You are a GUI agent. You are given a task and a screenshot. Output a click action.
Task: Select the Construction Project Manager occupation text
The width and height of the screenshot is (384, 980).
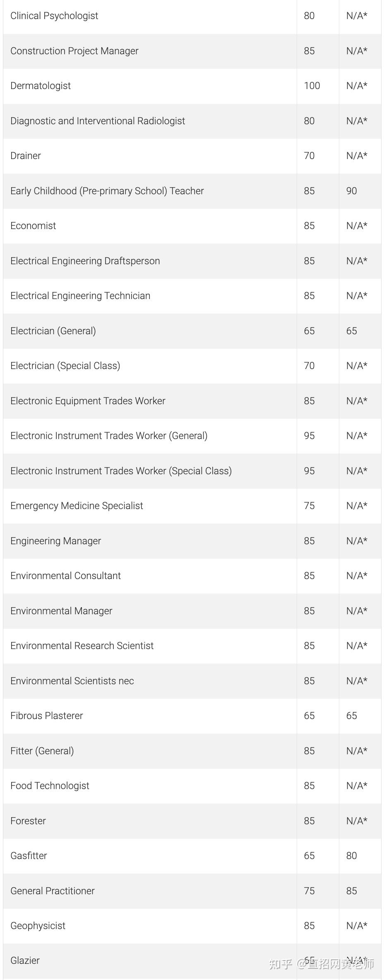point(74,51)
